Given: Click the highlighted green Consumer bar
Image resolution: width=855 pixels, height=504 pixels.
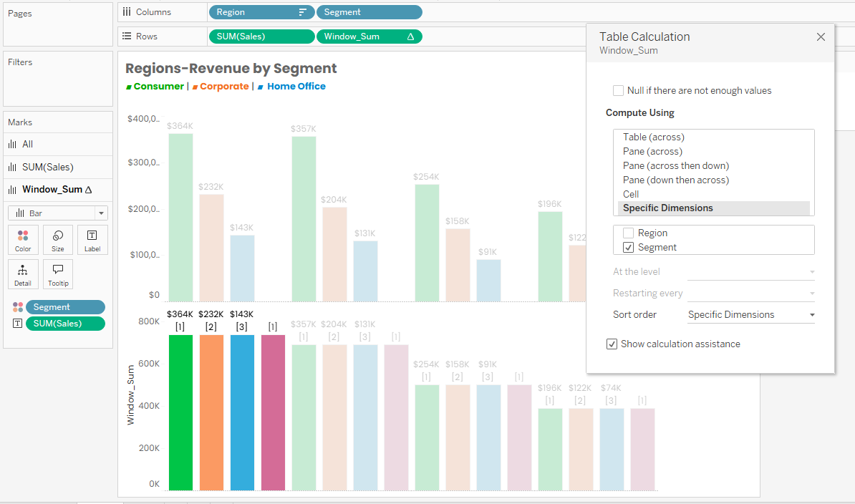Looking at the screenshot, I should tap(180, 412).
